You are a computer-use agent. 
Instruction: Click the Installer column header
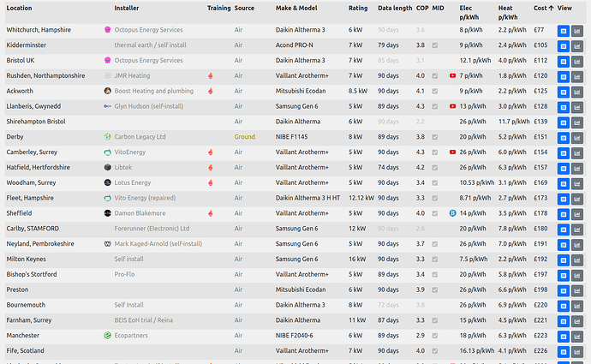127,8
